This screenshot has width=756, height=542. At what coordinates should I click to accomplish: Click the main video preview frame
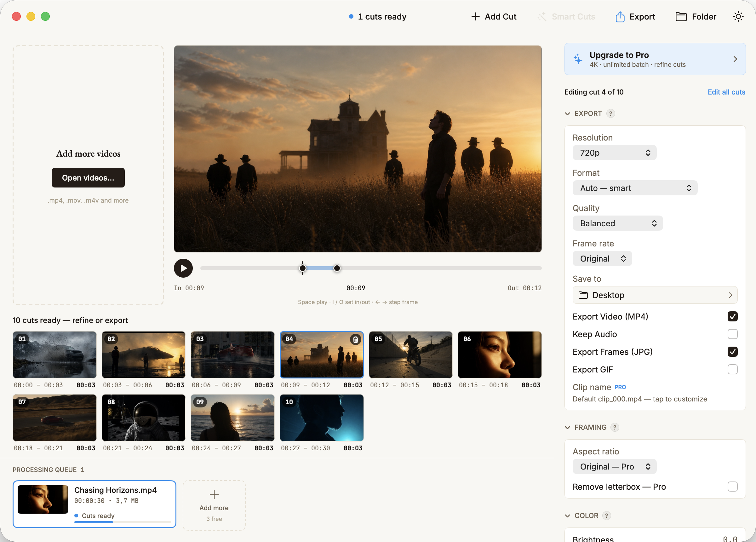(358, 149)
